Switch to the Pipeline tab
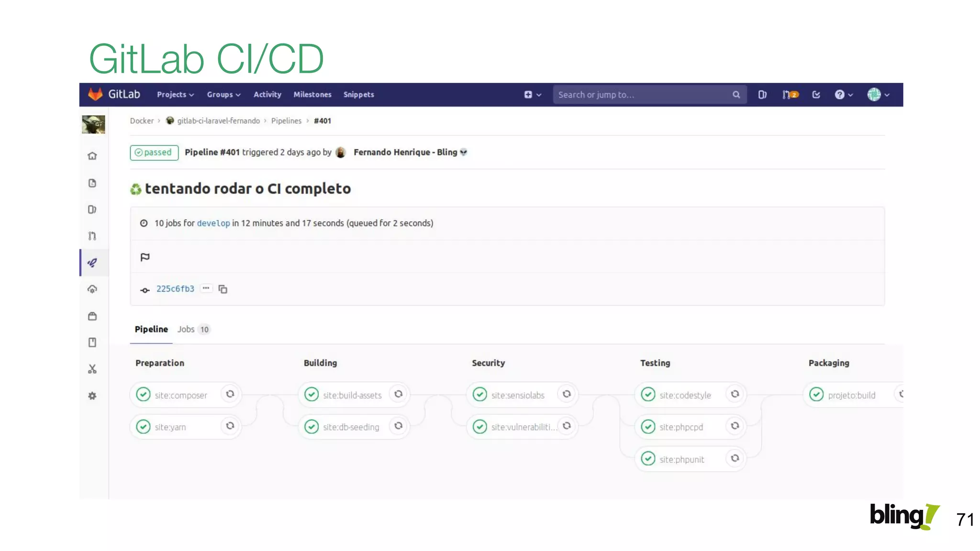The image size is (980, 551). tap(151, 329)
